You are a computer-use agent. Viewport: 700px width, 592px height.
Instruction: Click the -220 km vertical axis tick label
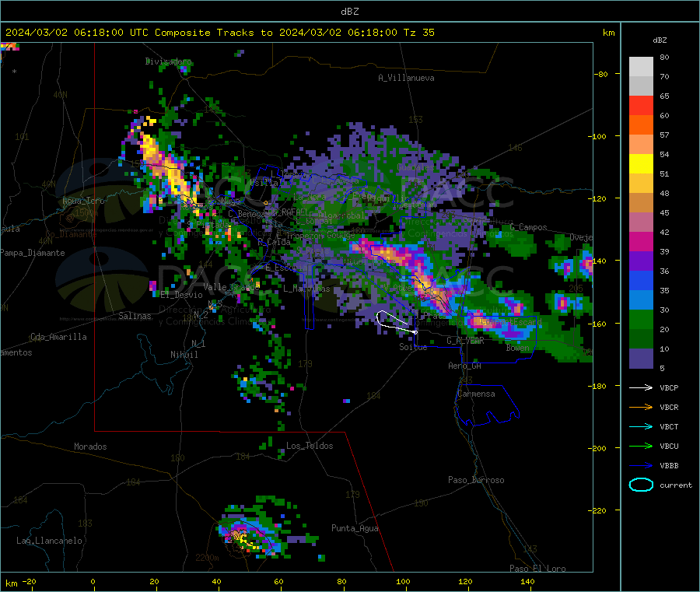[599, 511]
